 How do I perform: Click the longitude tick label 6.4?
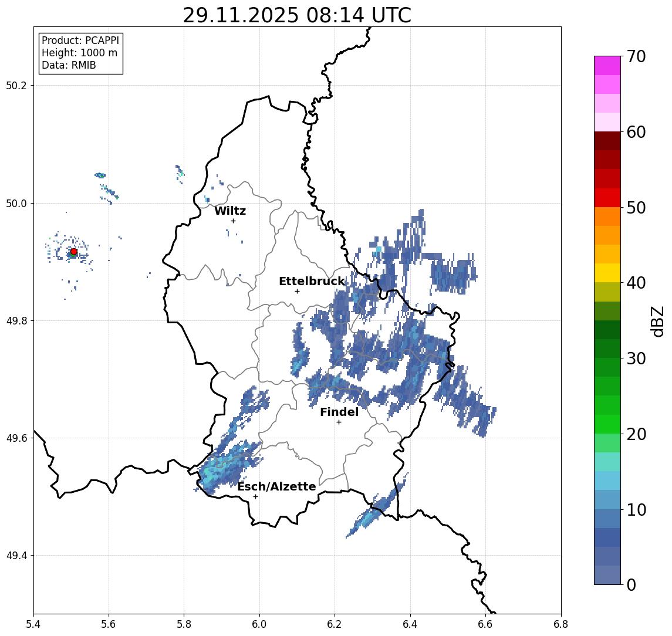(411, 624)
